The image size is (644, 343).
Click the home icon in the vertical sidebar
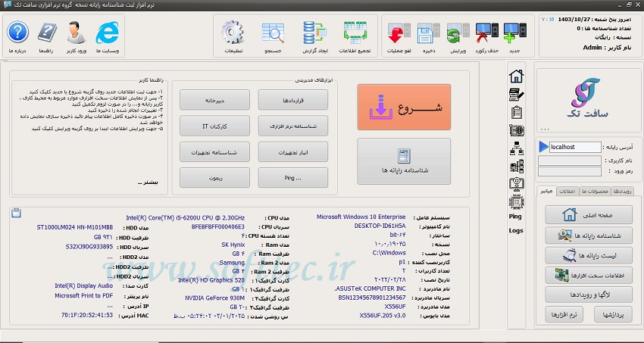click(516, 76)
